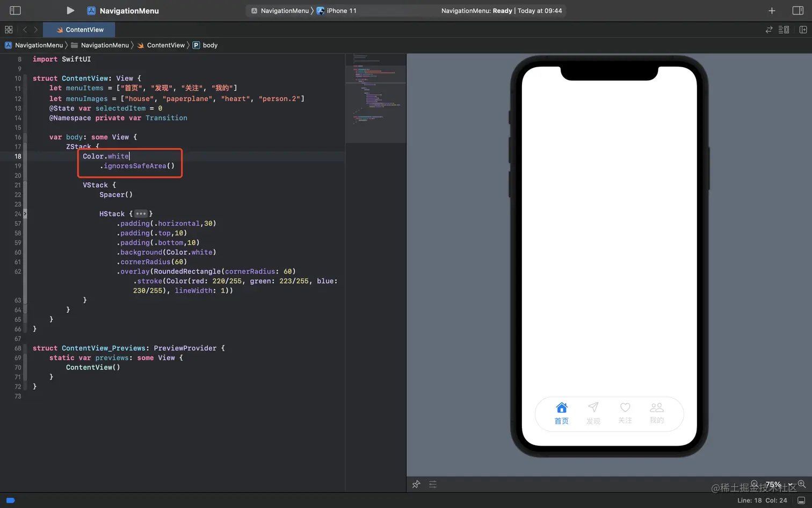Image resolution: width=812 pixels, height=508 pixels.
Task: Place cursor on 'import SwiftUI' line
Action: tap(62, 59)
